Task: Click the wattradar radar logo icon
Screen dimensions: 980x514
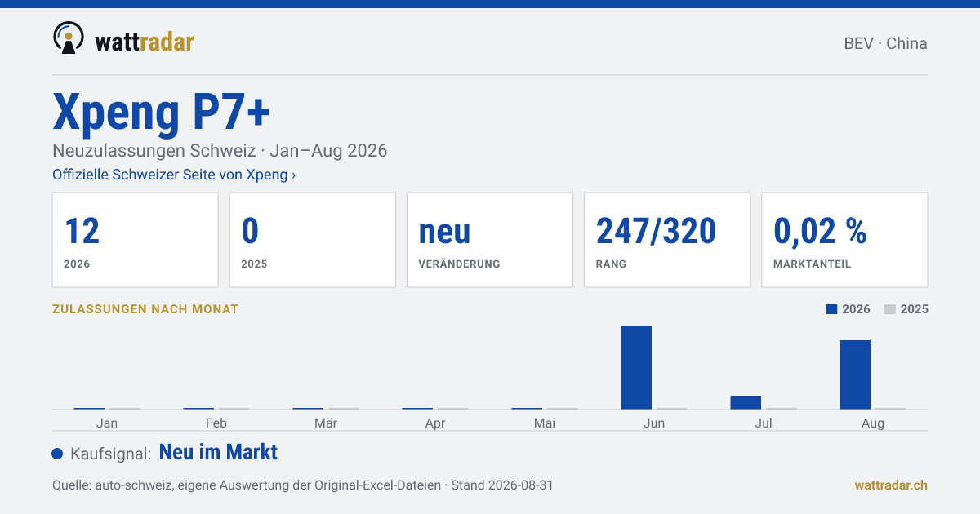Action: (x=68, y=38)
